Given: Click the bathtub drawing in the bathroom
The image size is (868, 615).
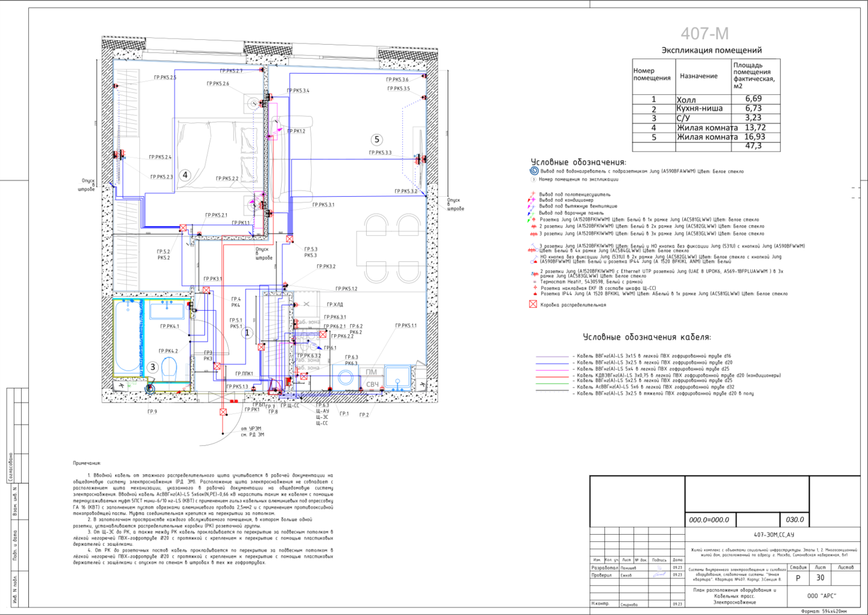Looking at the screenshot, I should pyautogui.click(x=127, y=337).
